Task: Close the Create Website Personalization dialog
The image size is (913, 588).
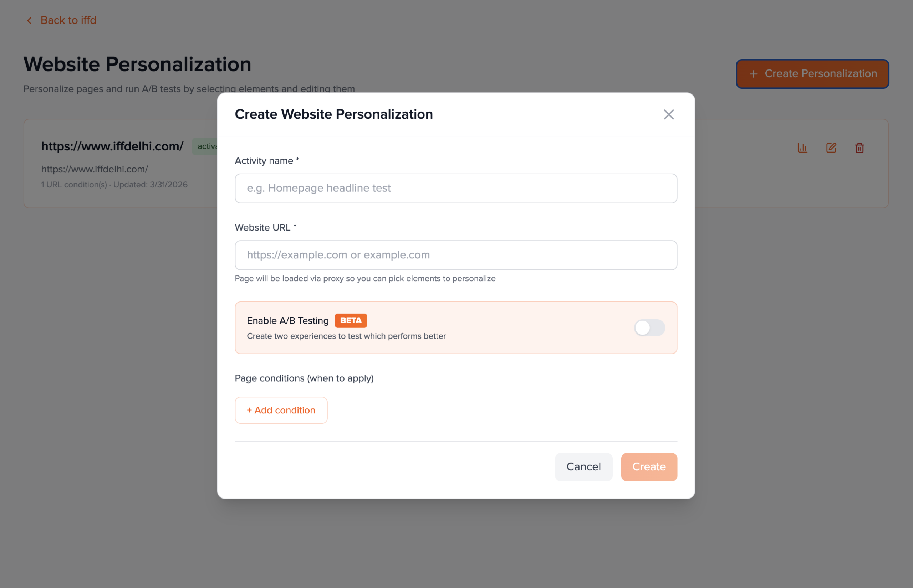Action: 668,114
